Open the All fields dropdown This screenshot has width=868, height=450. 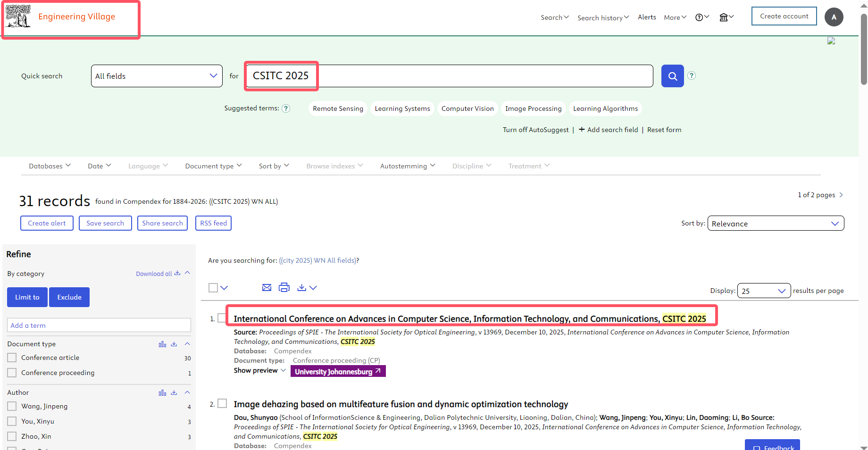click(157, 76)
